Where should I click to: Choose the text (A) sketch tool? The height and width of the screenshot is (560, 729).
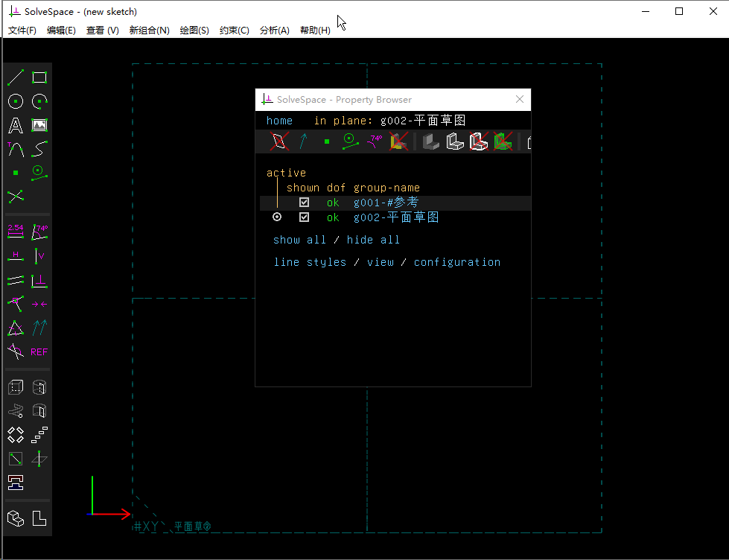(x=15, y=125)
